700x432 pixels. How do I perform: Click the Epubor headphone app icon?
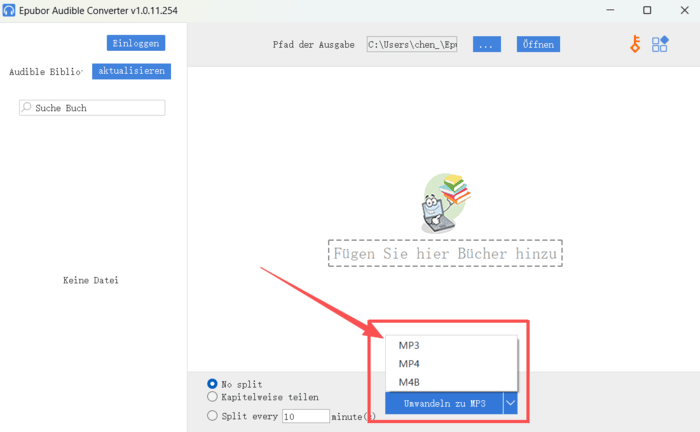8,10
